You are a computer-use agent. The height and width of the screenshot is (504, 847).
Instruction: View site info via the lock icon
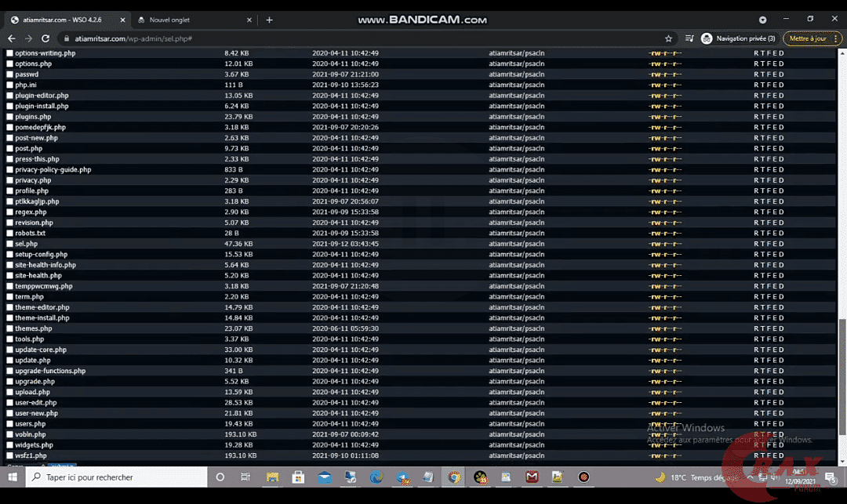[x=67, y=38]
